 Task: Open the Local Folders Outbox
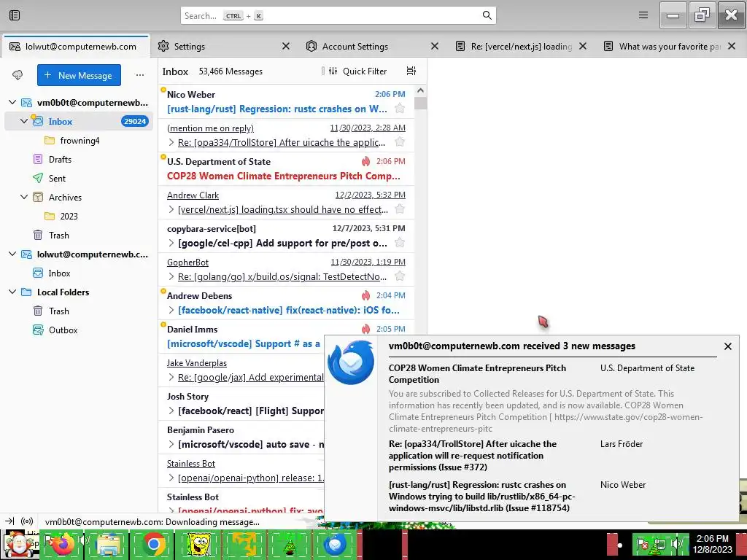[x=63, y=330]
